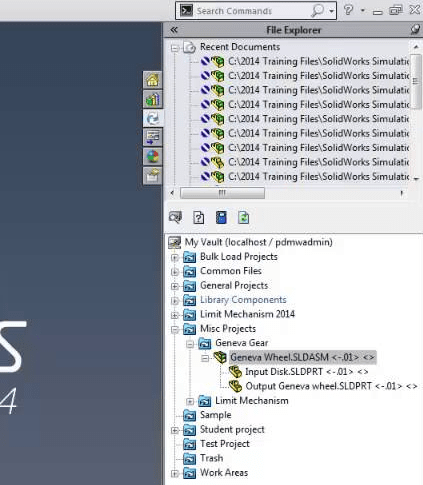Collapse the Recent Documents node
The height and width of the screenshot is (485, 423).
point(174,48)
